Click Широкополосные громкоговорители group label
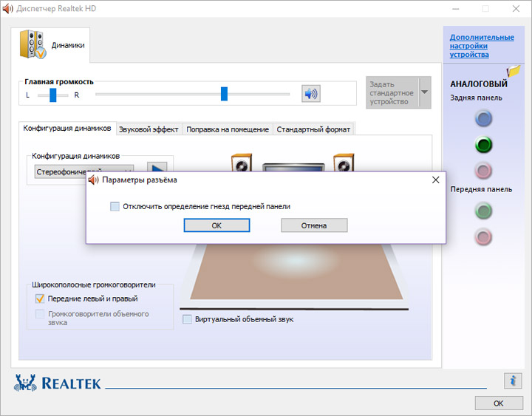Viewport: 532px width, 416px height. coord(94,284)
